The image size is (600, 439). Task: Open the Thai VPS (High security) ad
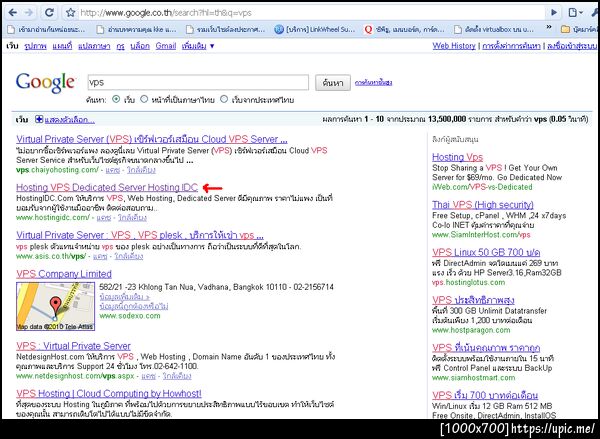pyautogui.click(x=483, y=205)
